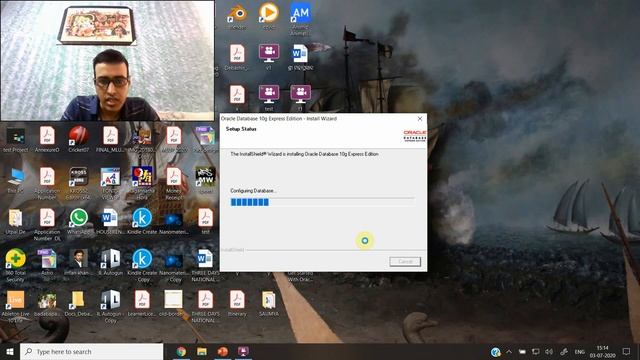640x360 pixels.
Task: Select the THREE DAYS NATIONAL Word document
Action: pyautogui.click(x=205, y=265)
